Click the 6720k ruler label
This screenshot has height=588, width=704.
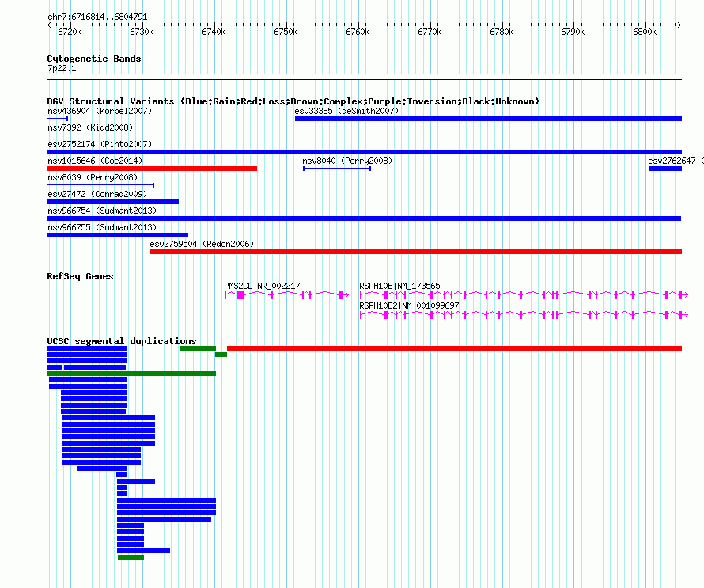(70, 32)
